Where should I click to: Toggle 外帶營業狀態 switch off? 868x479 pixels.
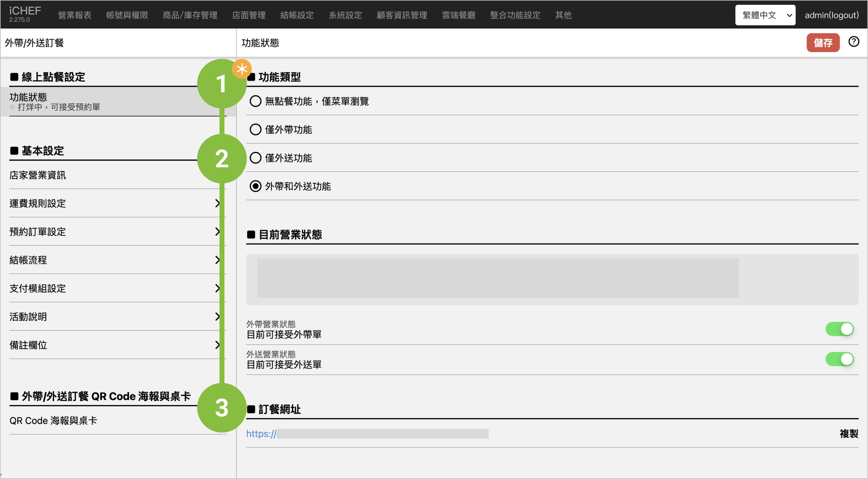pyautogui.click(x=839, y=329)
